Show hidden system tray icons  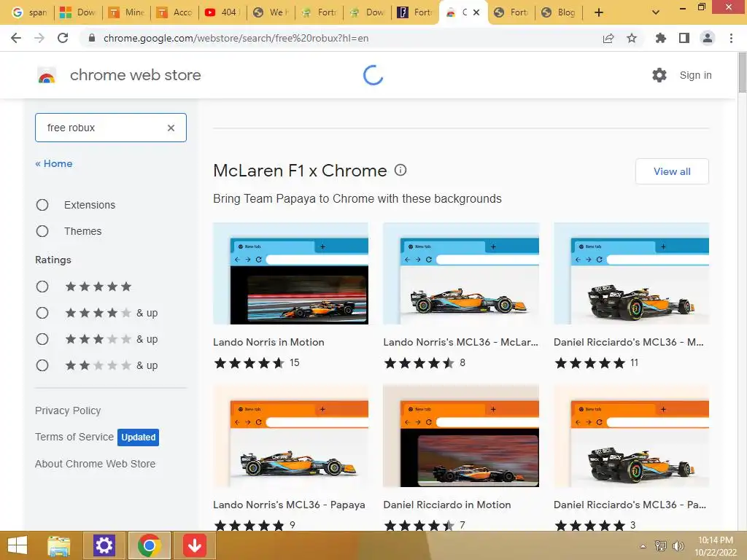click(x=643, y=546)
